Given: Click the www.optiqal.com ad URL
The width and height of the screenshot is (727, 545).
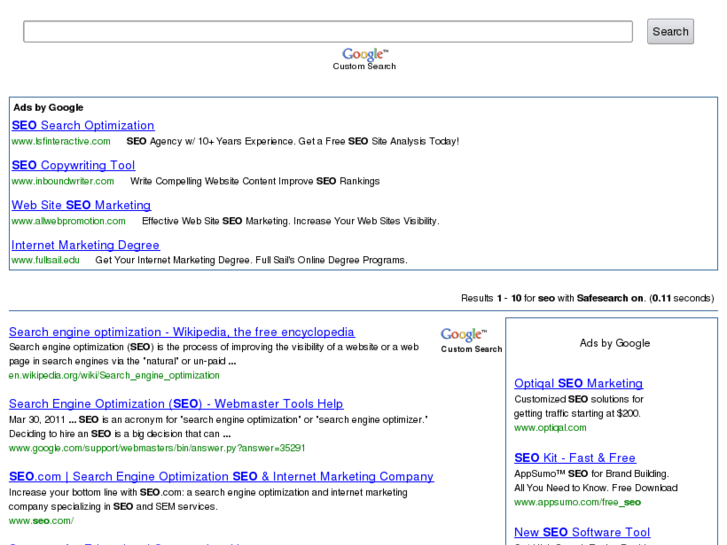Looking at the screenshot, I should [x=550, y=428].
